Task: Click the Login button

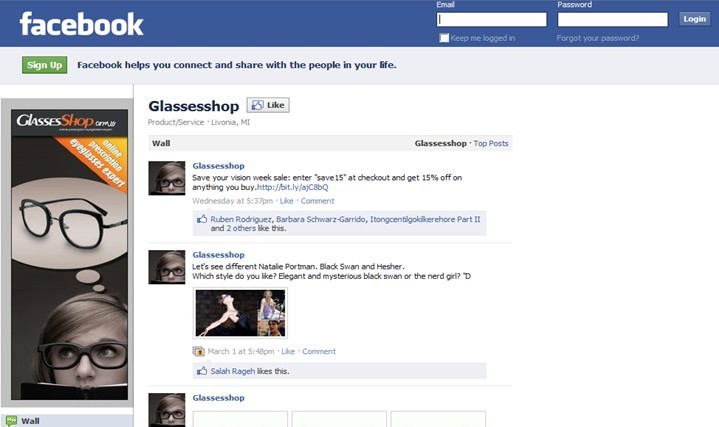Action: click(x=695, y=19)
